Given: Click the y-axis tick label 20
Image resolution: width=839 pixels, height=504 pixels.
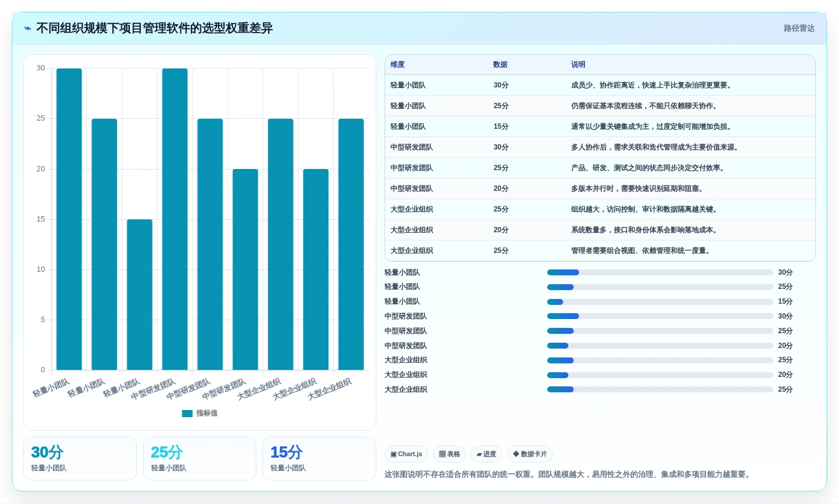Looking at the screenshot, I should (41, 169).
